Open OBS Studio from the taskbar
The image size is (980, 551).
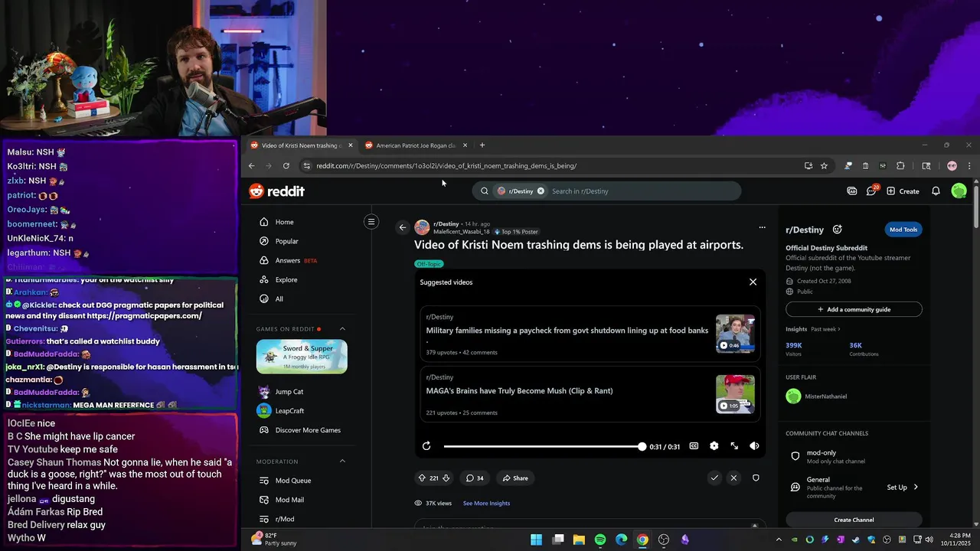[x=664, y=540]
